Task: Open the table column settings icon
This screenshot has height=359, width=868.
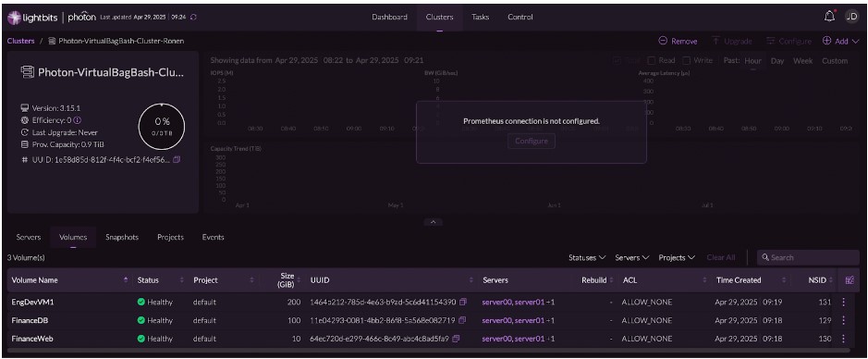Action: pyautogui.click(x=850, y=280)
